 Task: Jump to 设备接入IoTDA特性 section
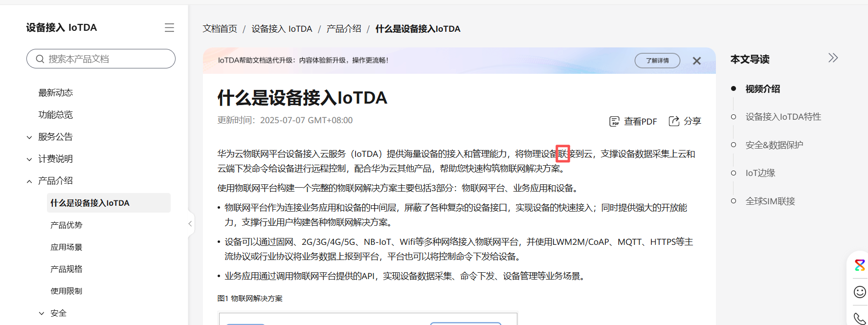783,117
